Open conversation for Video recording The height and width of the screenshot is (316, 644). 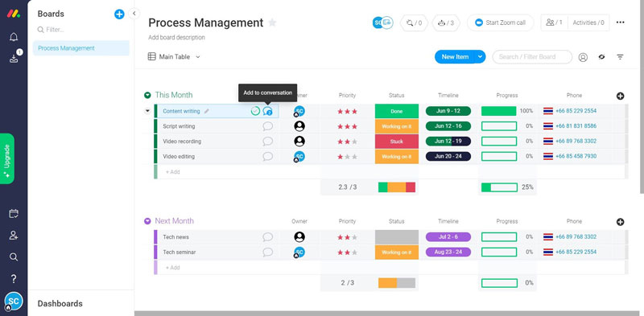[268, 142]
